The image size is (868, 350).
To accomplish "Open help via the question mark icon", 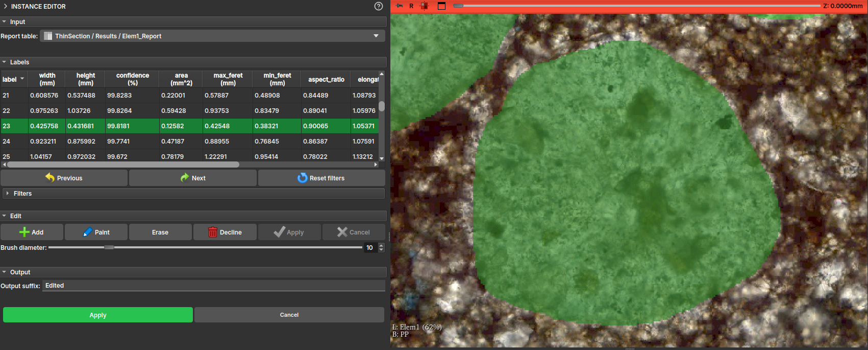I will coord(378,6).
